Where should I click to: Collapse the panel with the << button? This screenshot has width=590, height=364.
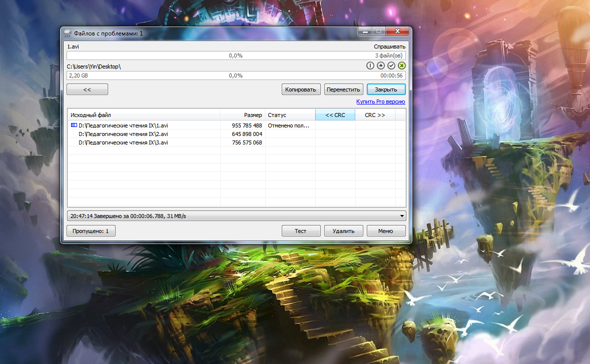click(87, 89)
